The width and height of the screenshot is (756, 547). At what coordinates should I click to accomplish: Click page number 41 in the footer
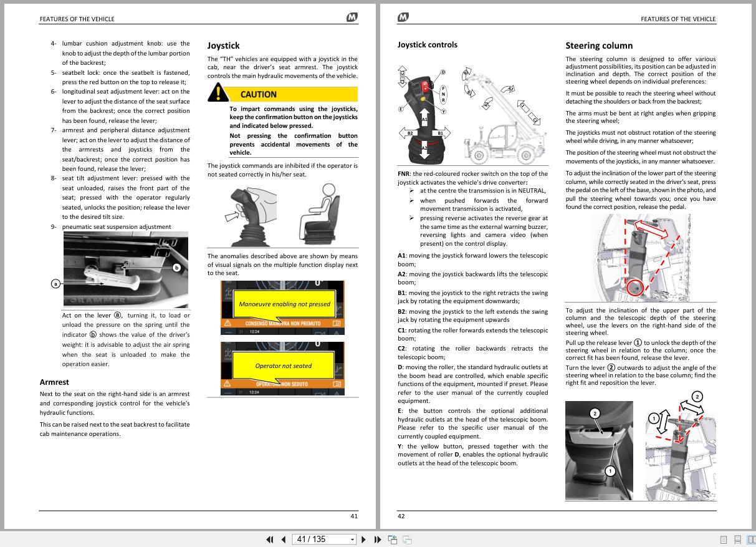coord(354,516)
